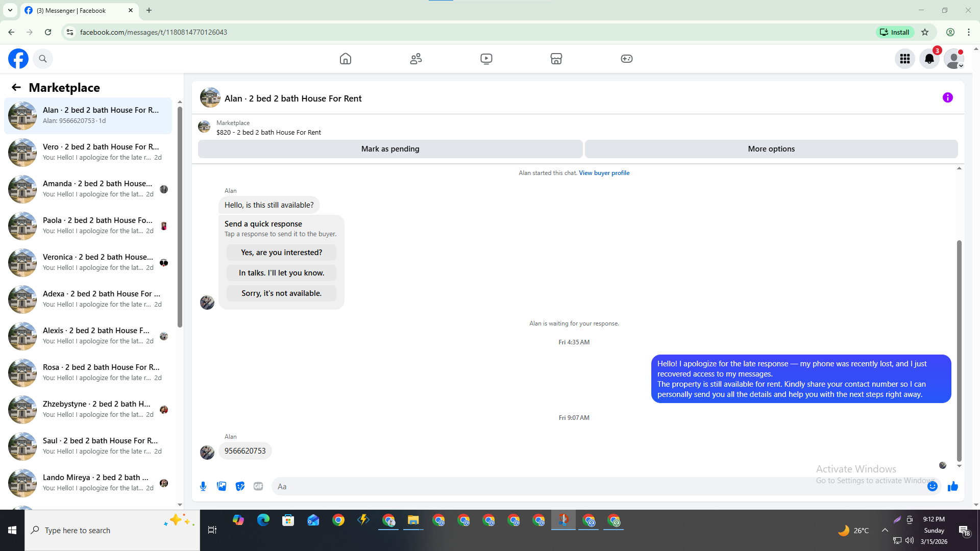Open the Friends icon in top navigation
This screenshot has width=980, height=551.
pos(416,59)
